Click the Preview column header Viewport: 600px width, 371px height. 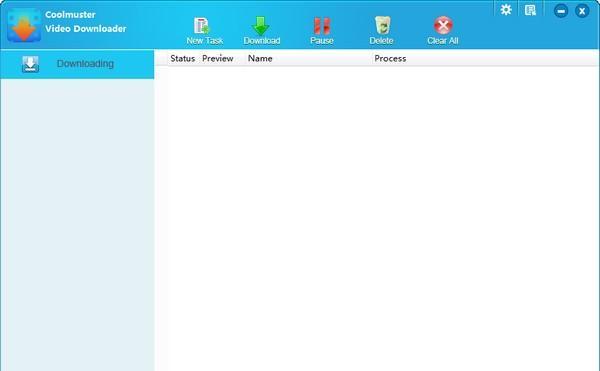coord(218,59)
